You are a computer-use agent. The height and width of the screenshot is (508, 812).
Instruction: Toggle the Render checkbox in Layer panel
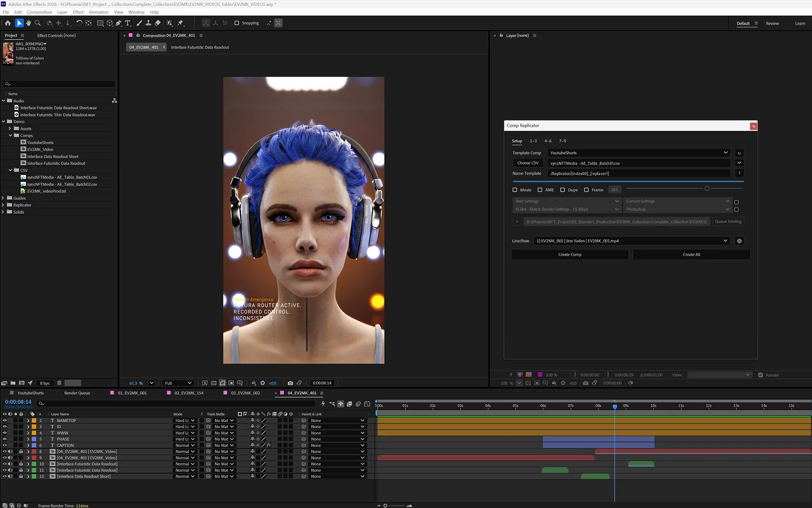(760, 375)
